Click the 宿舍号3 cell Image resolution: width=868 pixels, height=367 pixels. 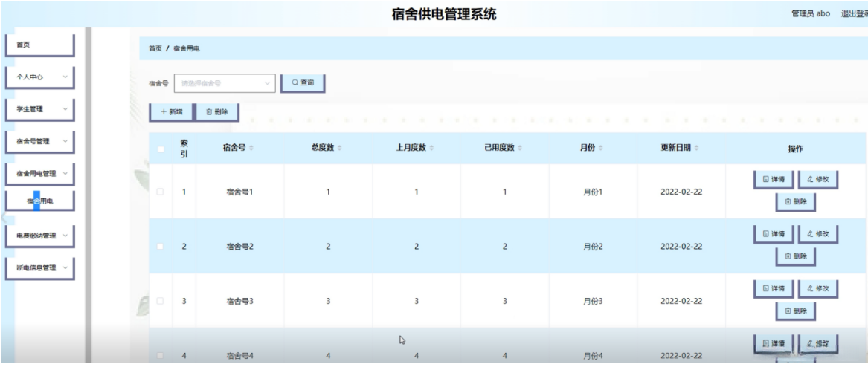pyautogui.click(x=239, y=301)
